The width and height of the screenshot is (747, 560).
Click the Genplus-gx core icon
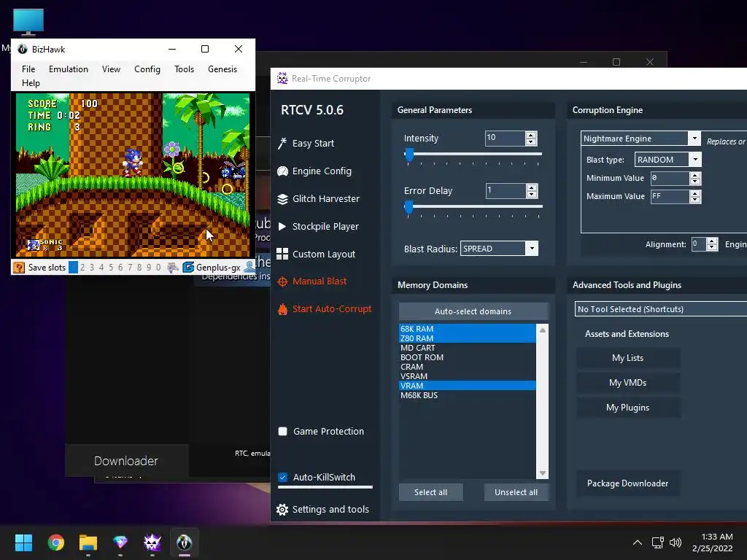[188, 268]
